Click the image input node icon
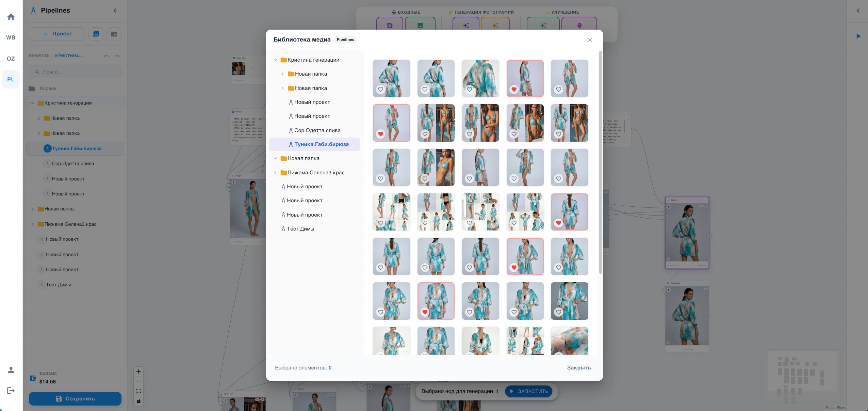868x411 pixels. click(420, 25)
